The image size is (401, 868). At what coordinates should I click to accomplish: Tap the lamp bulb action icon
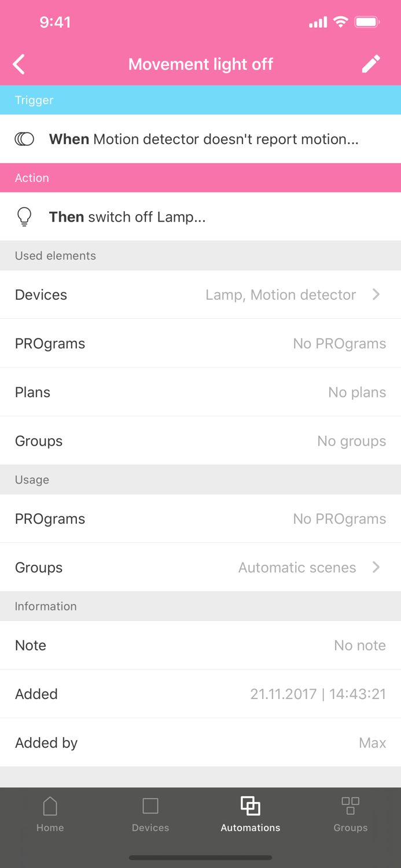pos(24,217)
